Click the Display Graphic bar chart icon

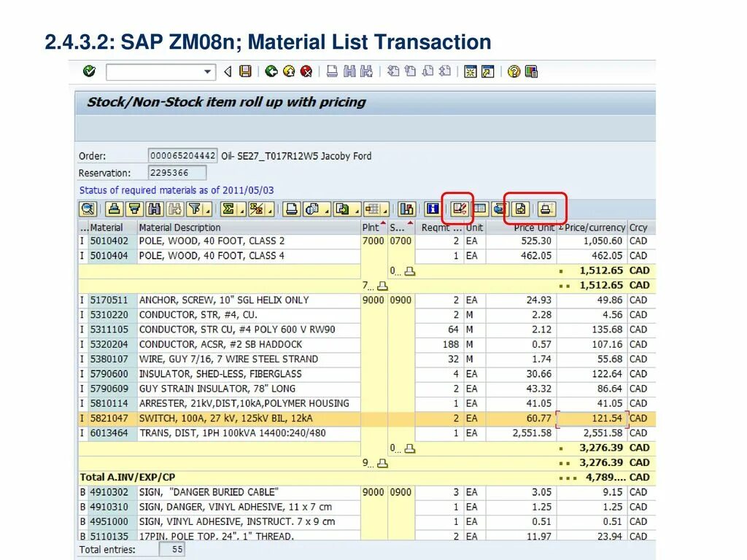(406, 209)
